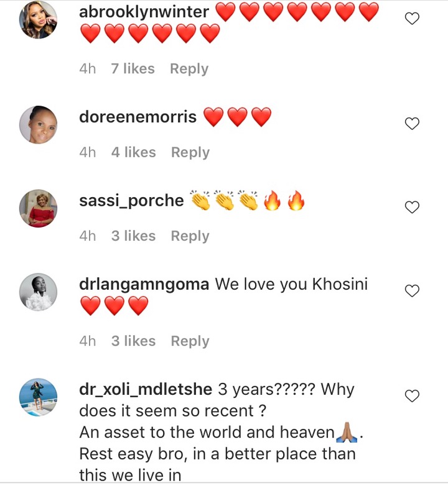Heart dr_xoli_mdletshe's '3 years' comment
This screenshot has width=448, height=488.
click(x=412, y=396)
